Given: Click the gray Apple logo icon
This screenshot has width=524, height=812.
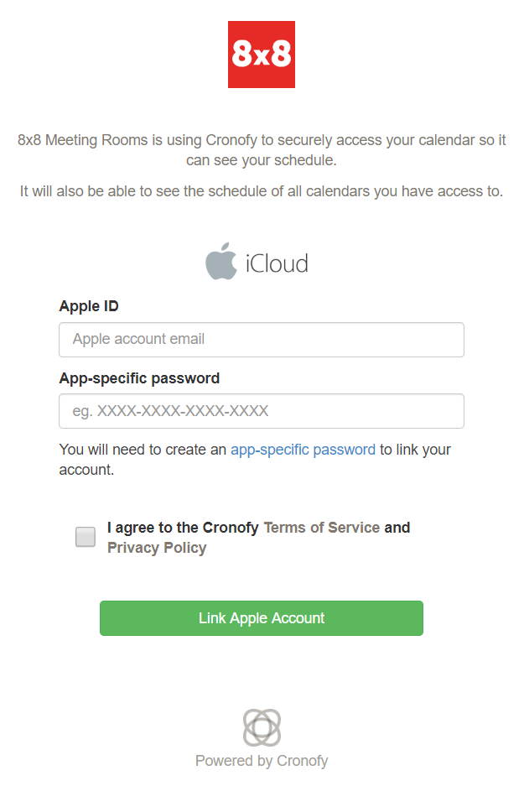Looking at the screenshot, I should point(221,261).
